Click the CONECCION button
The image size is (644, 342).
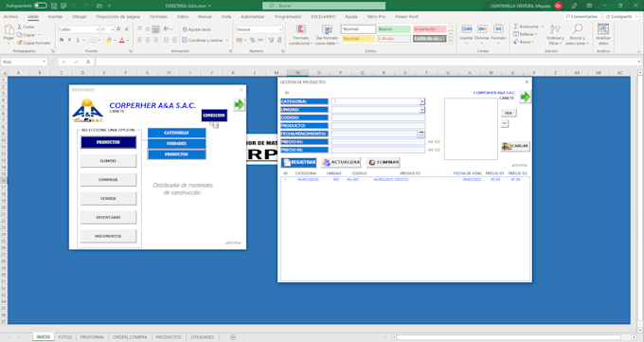click(214, 116)
